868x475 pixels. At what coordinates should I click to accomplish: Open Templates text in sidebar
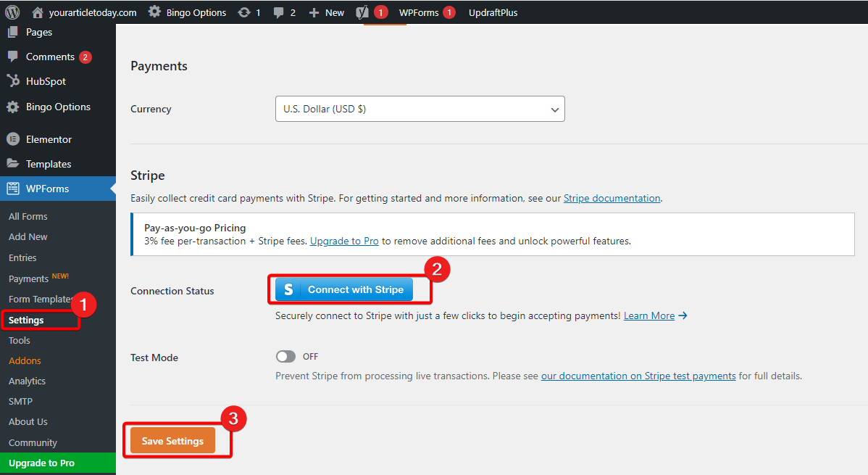pos(48,164)
